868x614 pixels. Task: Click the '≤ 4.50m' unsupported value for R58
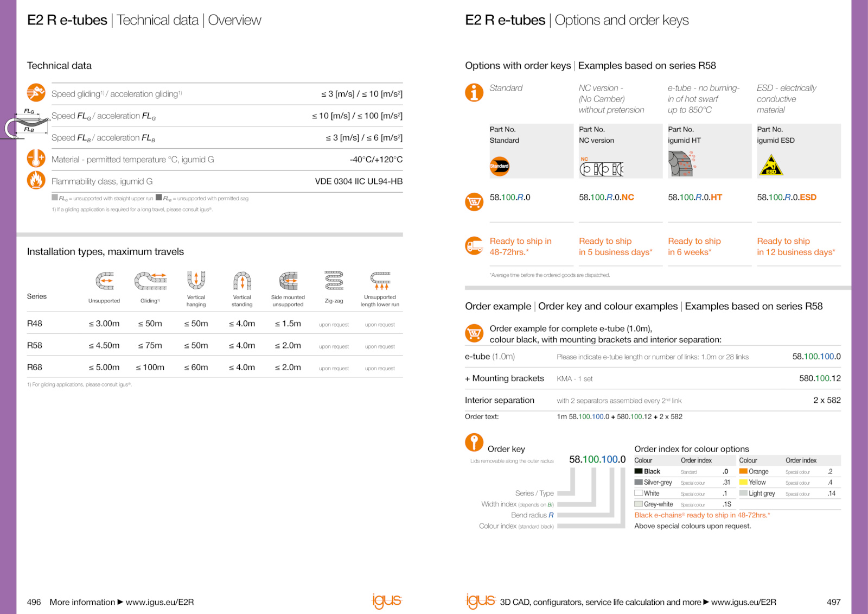104,345
